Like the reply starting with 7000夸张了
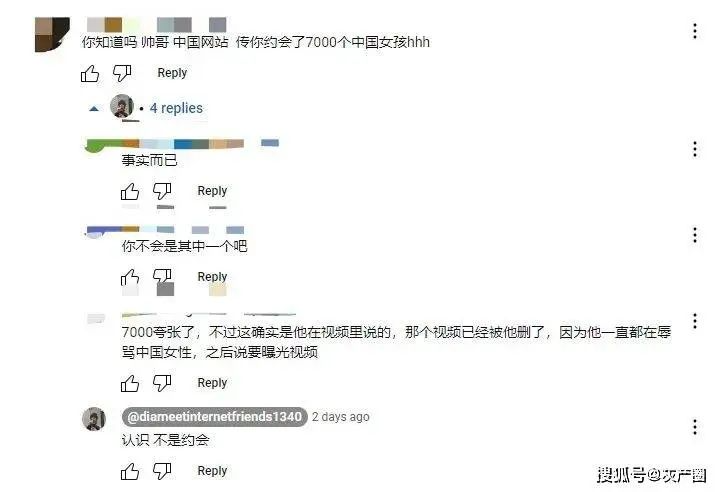The height and width of the screenshot is (492, 721). pos(130,383)
